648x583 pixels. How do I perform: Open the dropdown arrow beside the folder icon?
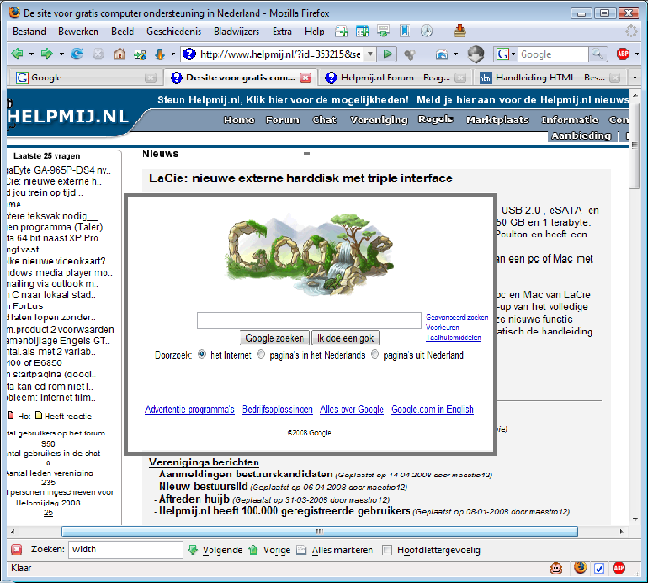456,54
